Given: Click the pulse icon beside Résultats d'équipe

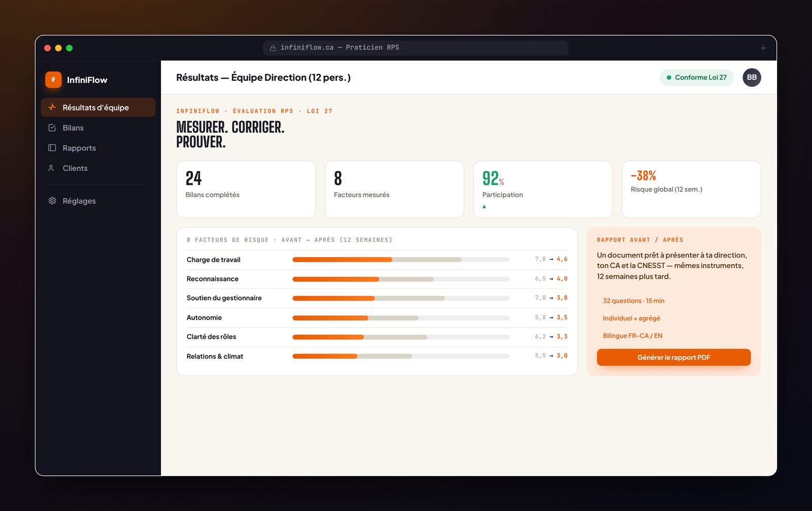Looking at the screenshot, I should [x=52, y=107].
